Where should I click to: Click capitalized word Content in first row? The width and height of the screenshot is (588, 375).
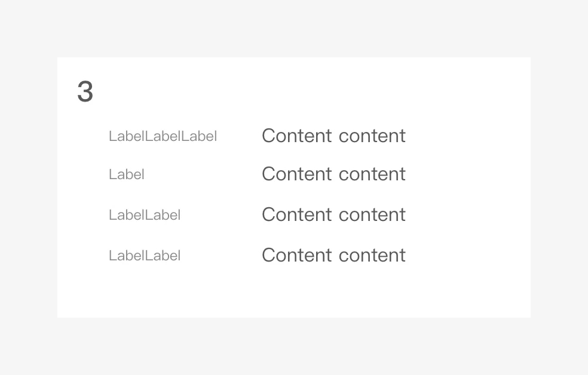coord(296,136)
